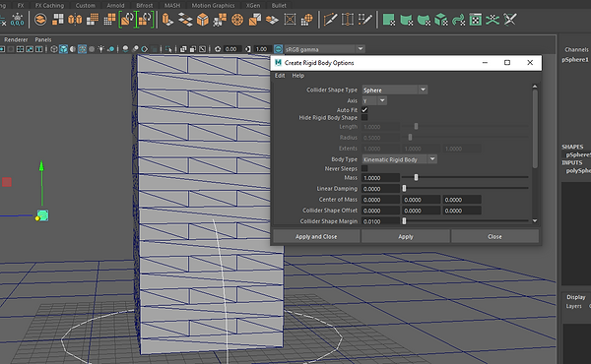Open the sRGB gamma view transform dropdown
591x364 pixels.
[x=324, y=49]
